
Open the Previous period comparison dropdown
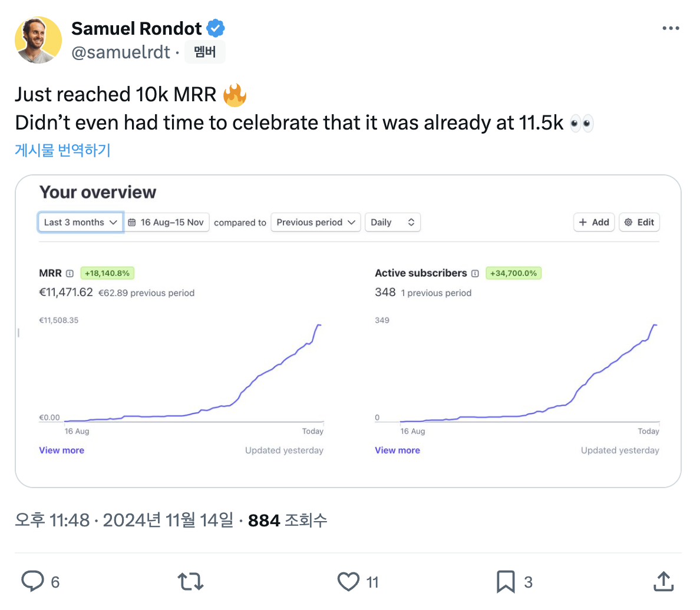click(x=315, y=222)
